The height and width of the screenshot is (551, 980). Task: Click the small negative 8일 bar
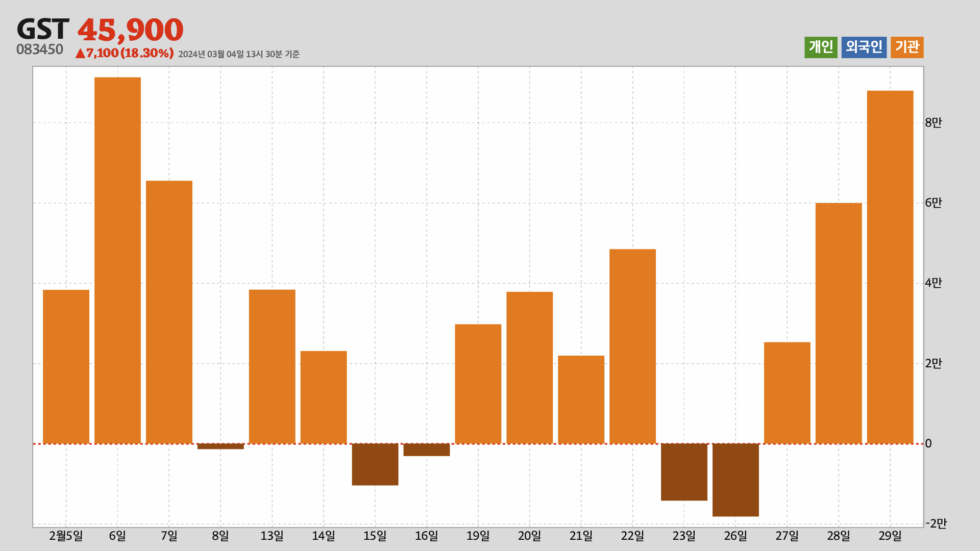[x=220, y=446]
